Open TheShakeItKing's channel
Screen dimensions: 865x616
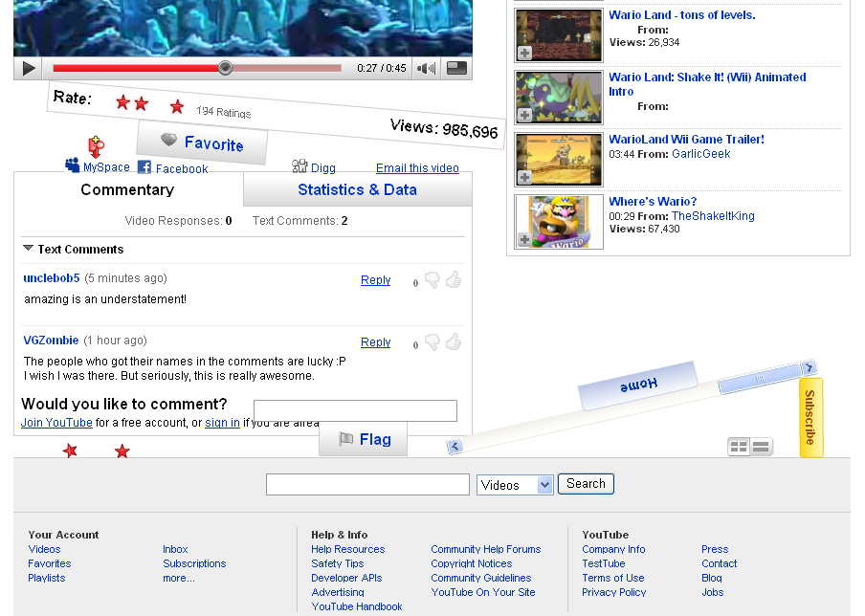pos(713,216)
